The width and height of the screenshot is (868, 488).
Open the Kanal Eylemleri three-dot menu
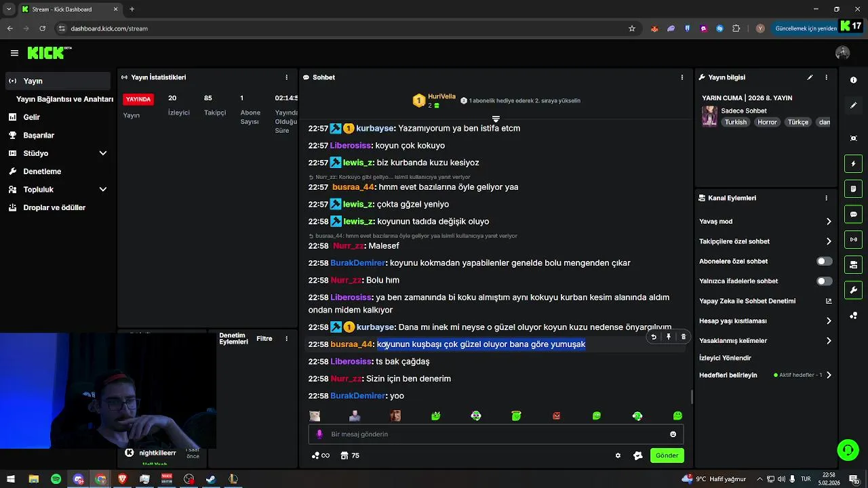[x=826, y=198]
